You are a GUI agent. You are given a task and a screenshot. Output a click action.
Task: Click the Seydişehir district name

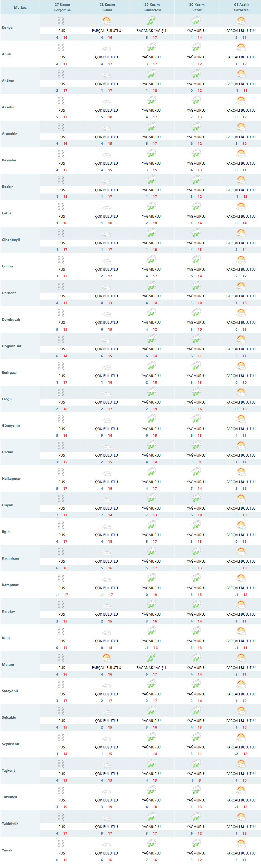[x=11, y=744]
